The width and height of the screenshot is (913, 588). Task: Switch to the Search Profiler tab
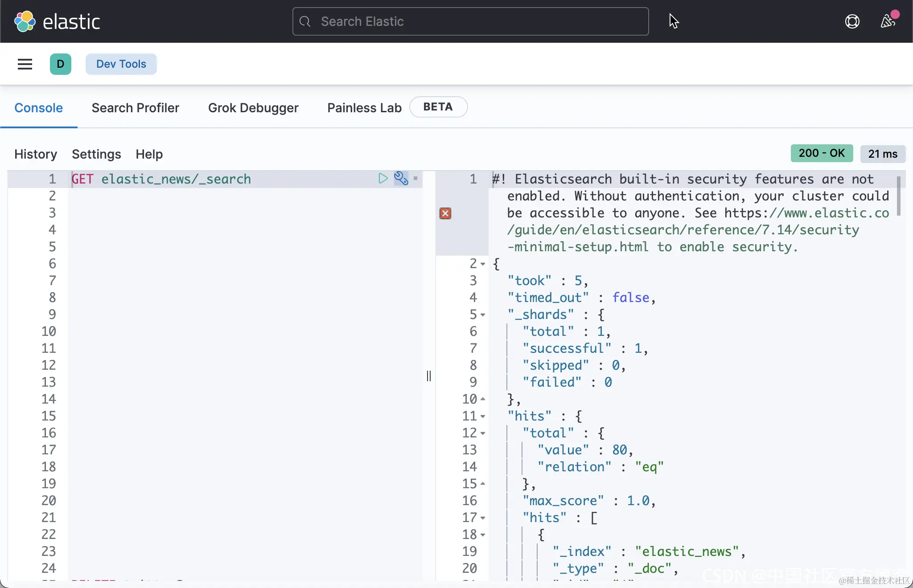[x=135, y=108]
